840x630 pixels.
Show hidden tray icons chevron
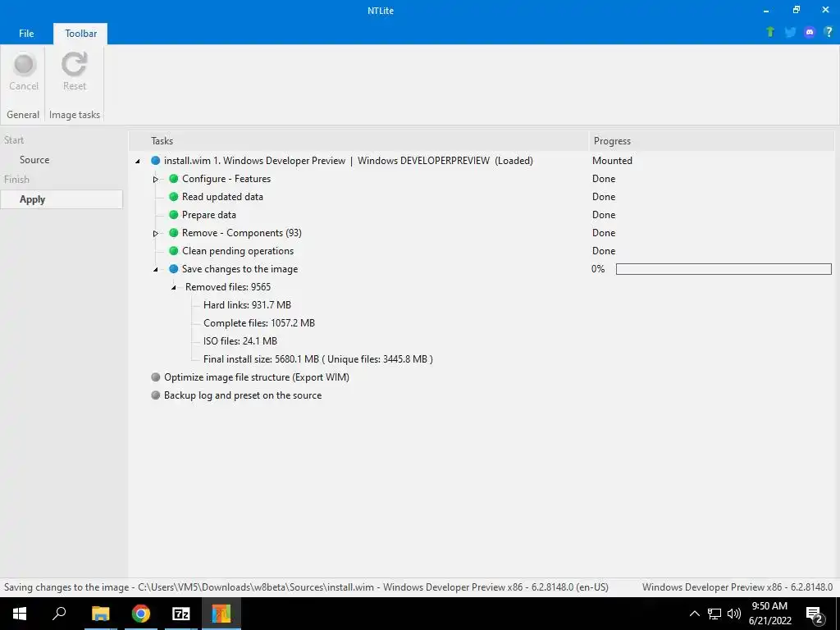[694, 614]
